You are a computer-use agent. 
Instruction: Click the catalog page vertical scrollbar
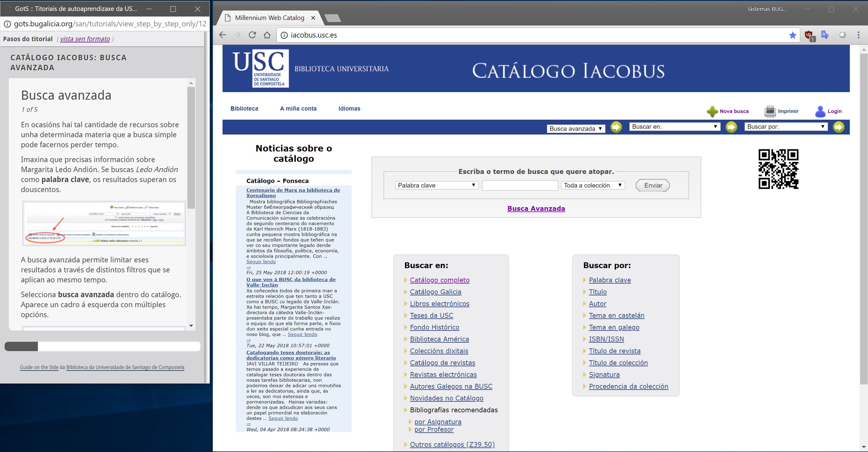[864, 219]
